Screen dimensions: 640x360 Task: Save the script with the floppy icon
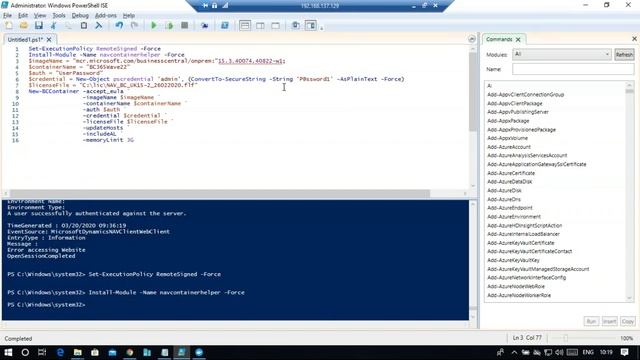click(39, 25)
